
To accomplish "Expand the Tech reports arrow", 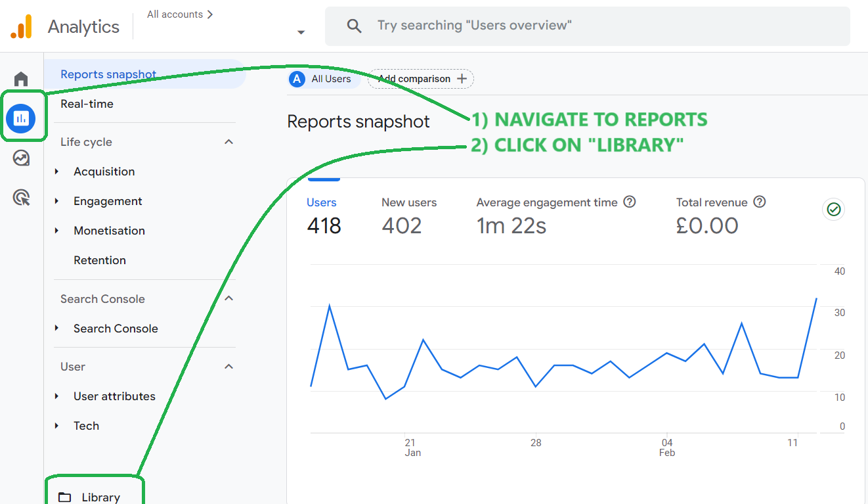I will (x=57, y=426).
